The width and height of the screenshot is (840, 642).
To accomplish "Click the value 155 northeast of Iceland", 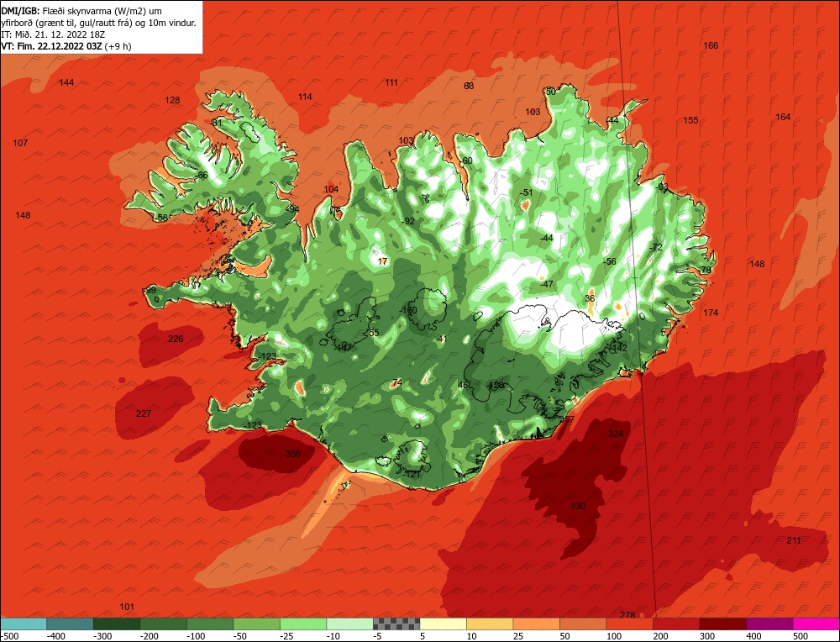I will pyautogui.click(x=691, y=120).
